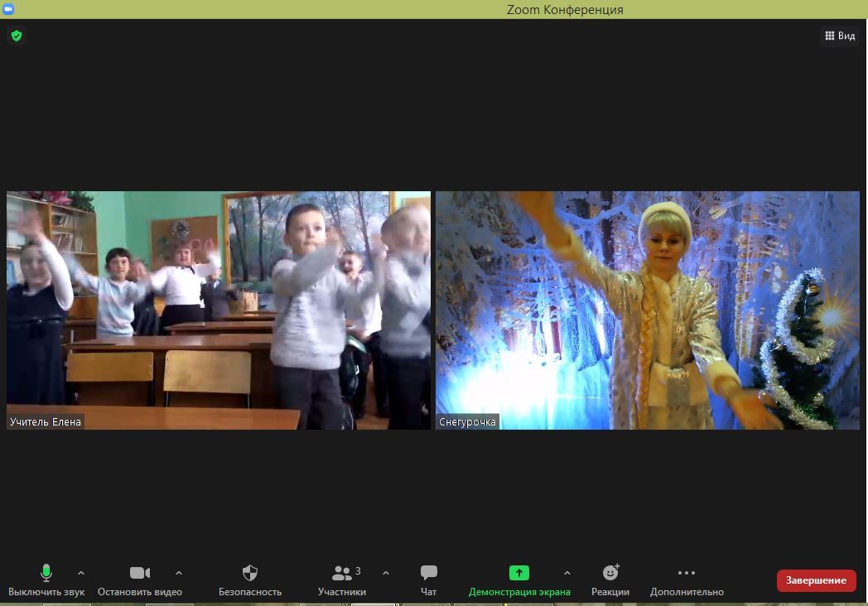
Task: Open the Реакции smiley icon
Action: tap(611, 572)
